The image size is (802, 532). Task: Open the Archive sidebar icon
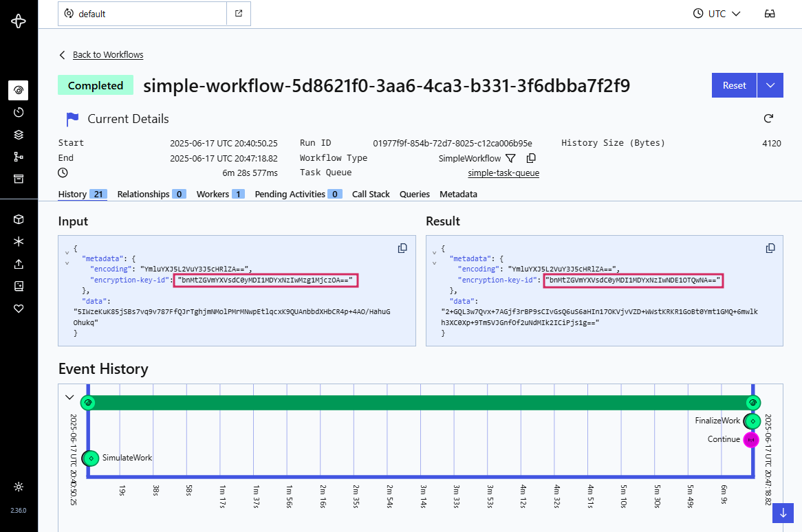[x=19, y=179]
